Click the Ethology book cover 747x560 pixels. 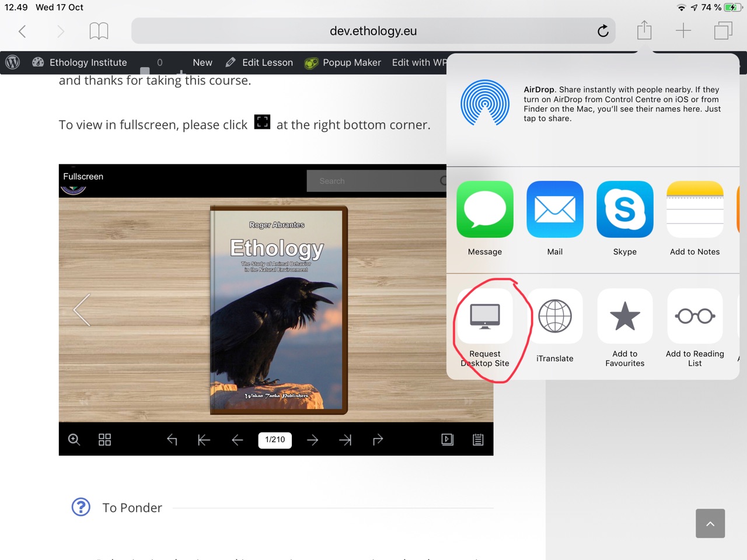tap(279, 310)
